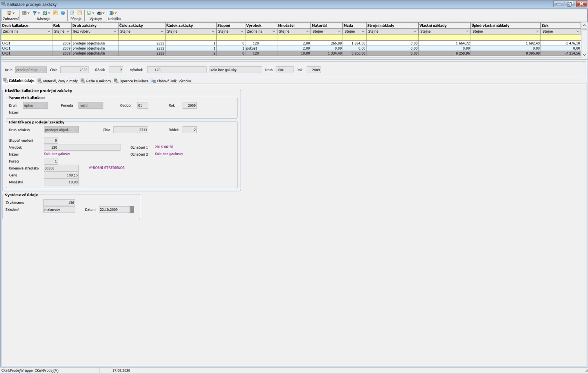The height and width of the screenshot is (374, 588).
Task: Click the funnel filter icon in Nástroje
Action: coord(35,13)
